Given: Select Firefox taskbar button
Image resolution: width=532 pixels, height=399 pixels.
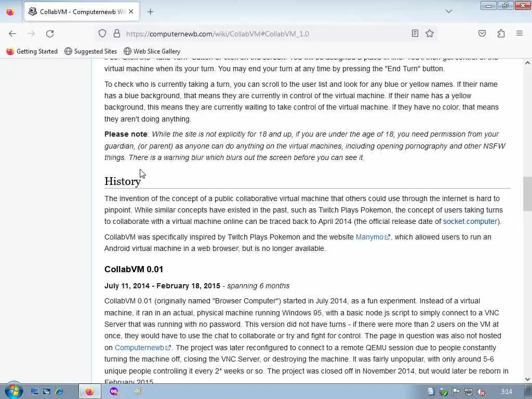Looking at the screenshot, I should coord(89,392).
